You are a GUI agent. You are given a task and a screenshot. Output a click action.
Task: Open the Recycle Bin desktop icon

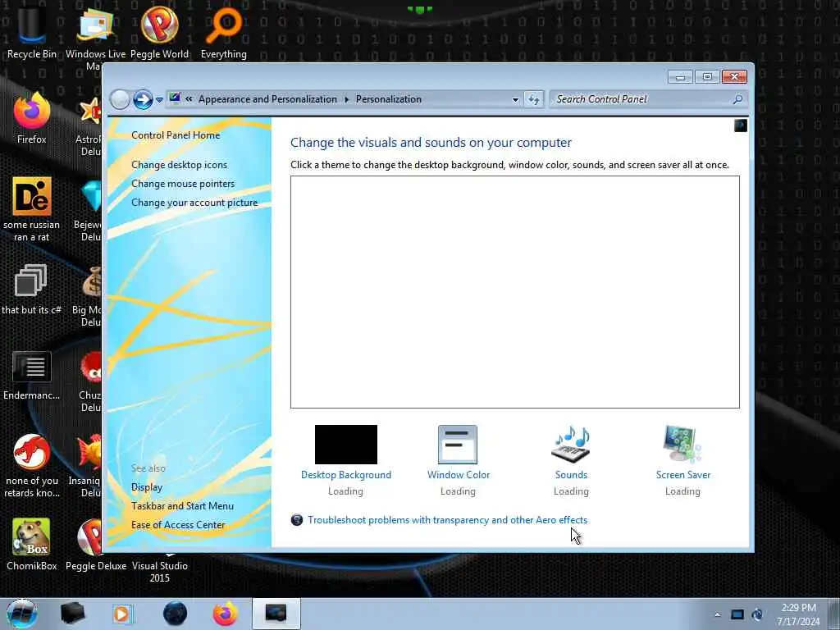point(31,30)
